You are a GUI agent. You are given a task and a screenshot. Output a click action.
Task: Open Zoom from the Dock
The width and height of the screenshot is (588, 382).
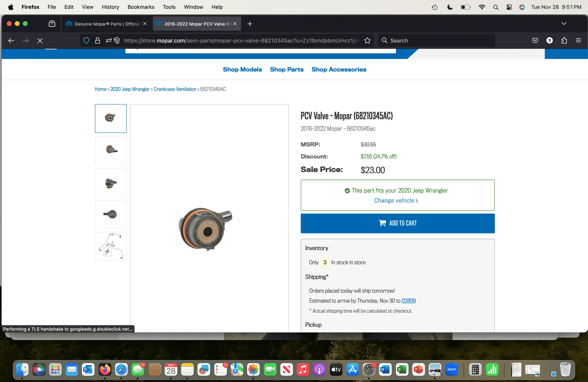click(x=452, y=369)
